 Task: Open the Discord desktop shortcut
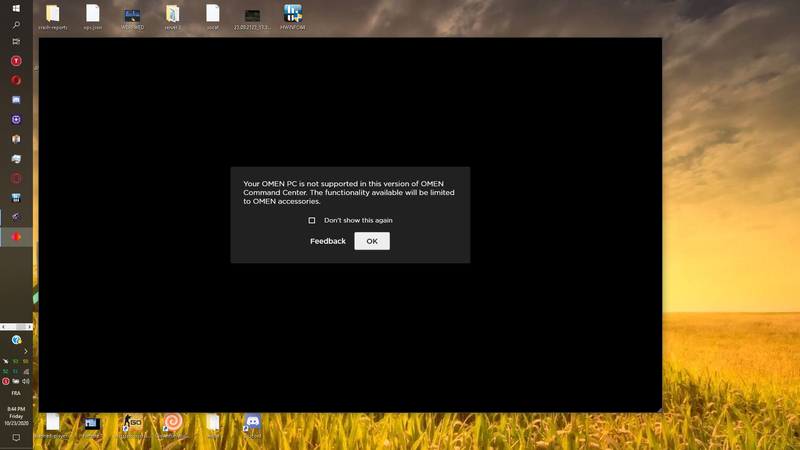[x=253, y=426]
